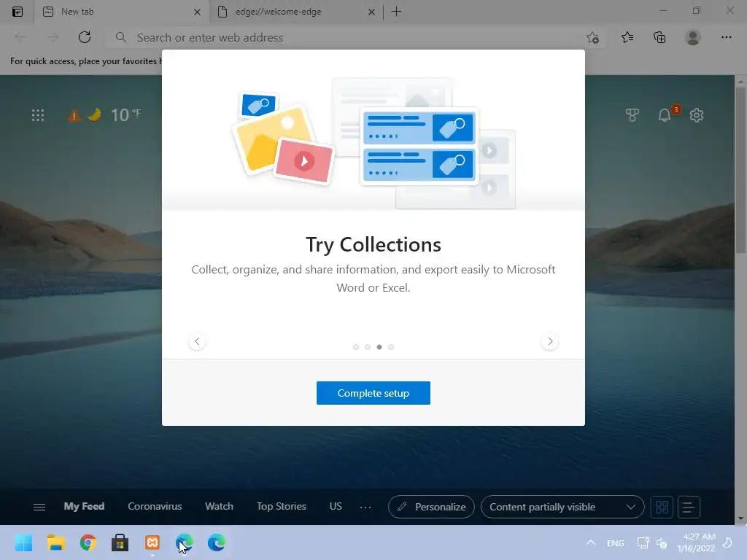Open Microsoft Store from taskbar
The width and height of the screenshot is (747, 560).
120,542
